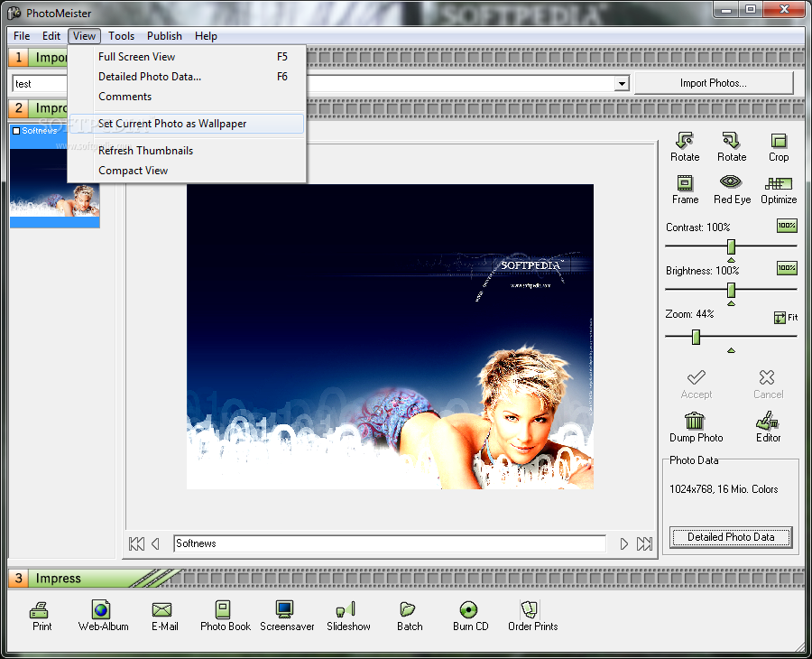The width and height of the screenshot is (812, 659).
Task: Expand the album dropdown arrow
Action: 622,83
